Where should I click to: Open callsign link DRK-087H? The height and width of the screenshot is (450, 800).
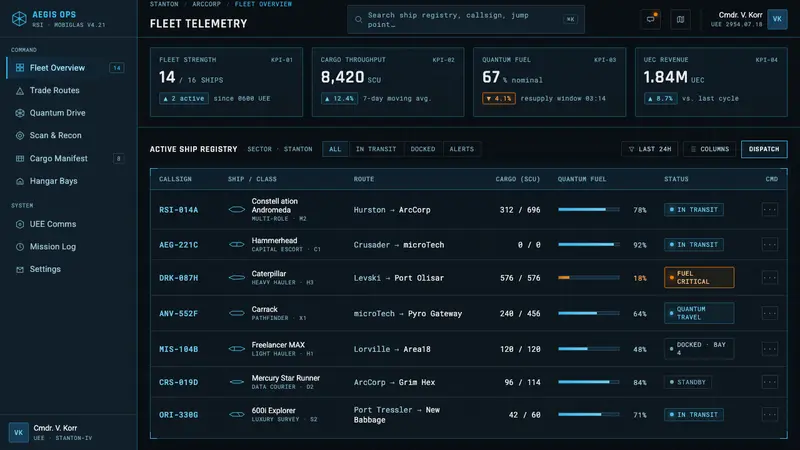(x=179, y=278)
